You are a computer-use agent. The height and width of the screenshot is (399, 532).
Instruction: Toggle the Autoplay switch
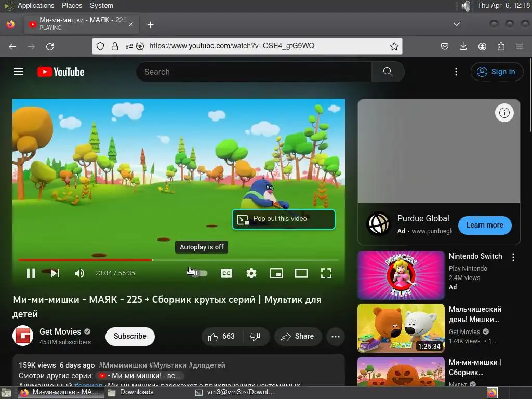pos(199,273)
